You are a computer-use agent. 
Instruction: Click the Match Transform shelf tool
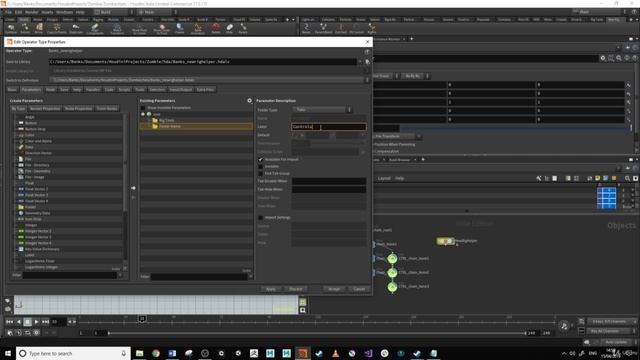pyautogui.click(x=117, y=29)
